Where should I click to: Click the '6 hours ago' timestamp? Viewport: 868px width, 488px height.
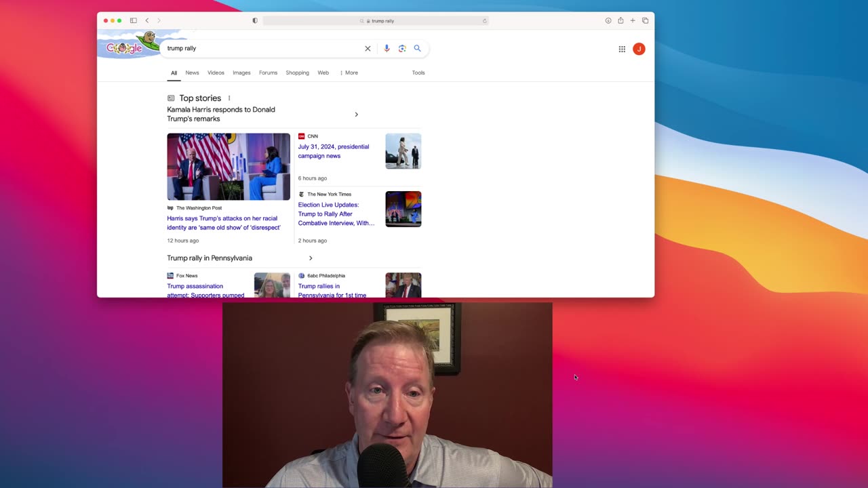pyautogui.click(x=313, y=178)
